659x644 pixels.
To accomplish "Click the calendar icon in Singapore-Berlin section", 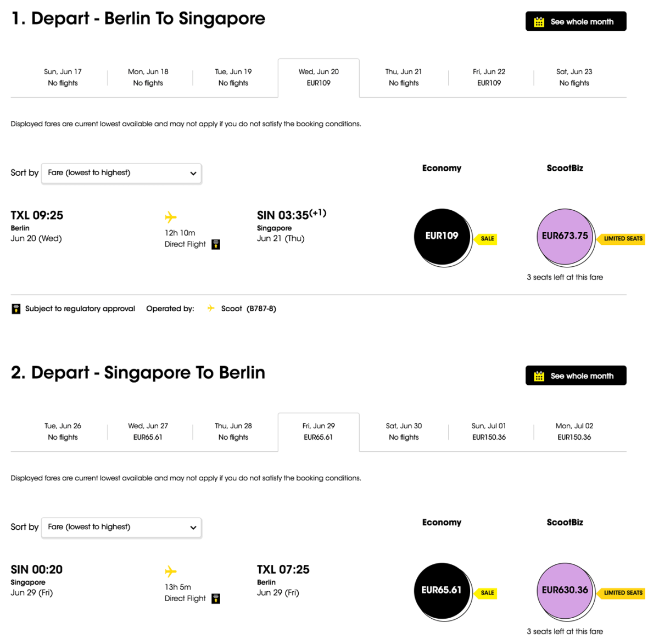I will [x=539, y=376].
